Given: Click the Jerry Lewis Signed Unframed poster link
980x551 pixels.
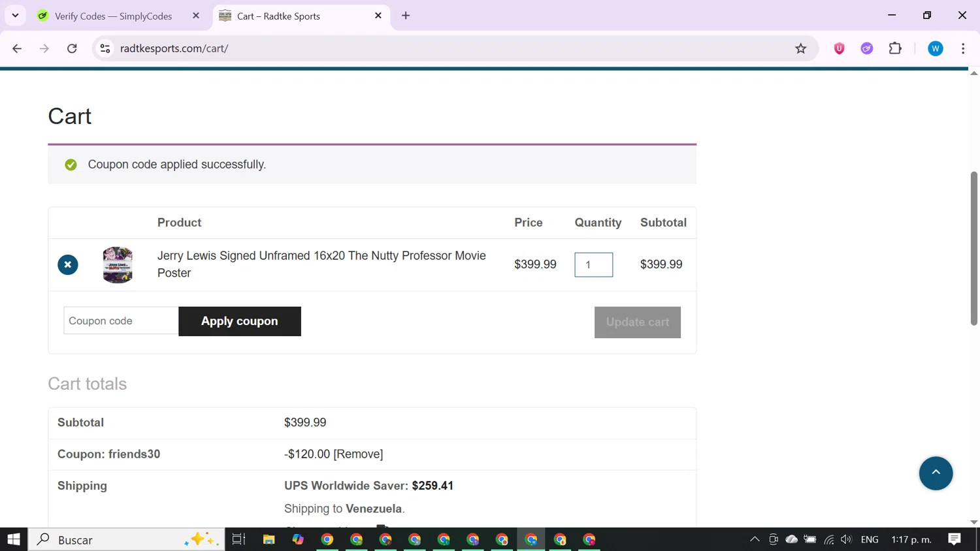Looking at the screenshot, I should coord(321,264).
